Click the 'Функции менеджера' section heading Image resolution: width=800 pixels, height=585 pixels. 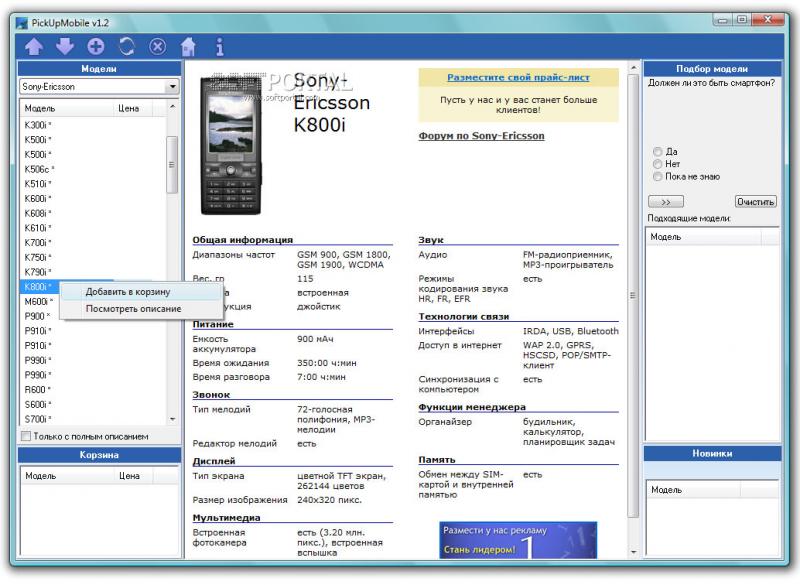click(472, 407)
